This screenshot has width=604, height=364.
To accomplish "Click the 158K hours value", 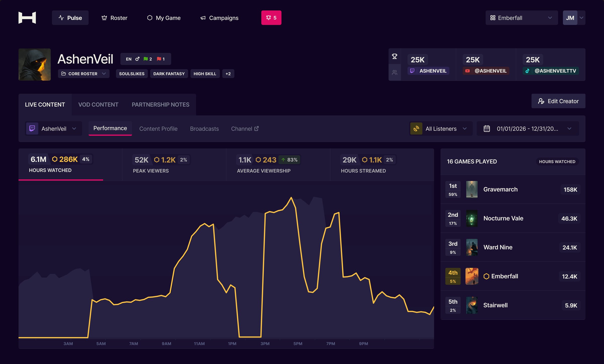I will click(x=570, y=190).
